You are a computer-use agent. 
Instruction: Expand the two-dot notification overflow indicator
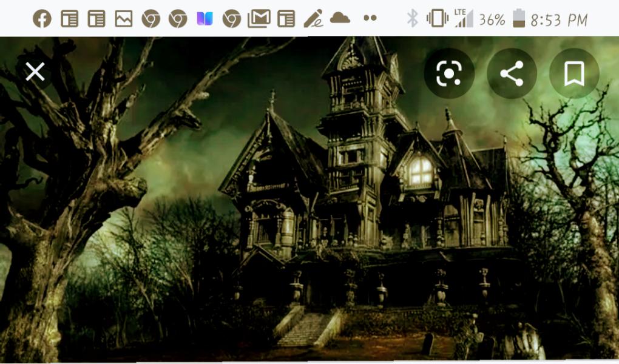point(370,19)
